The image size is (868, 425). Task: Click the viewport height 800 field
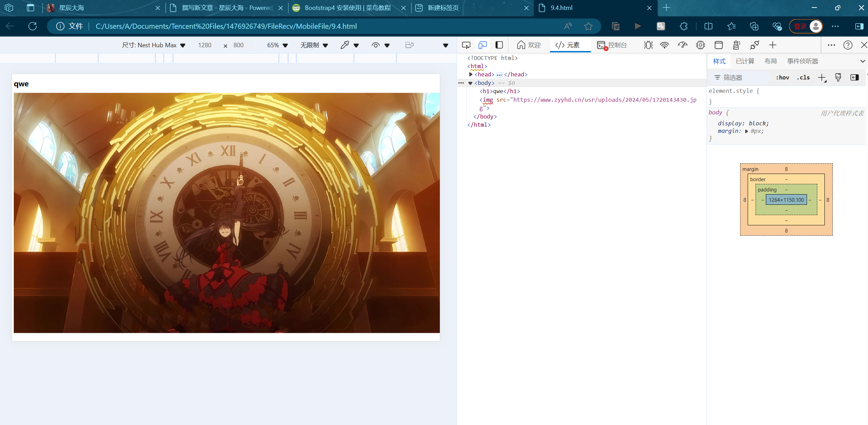[x=239, y=45]
